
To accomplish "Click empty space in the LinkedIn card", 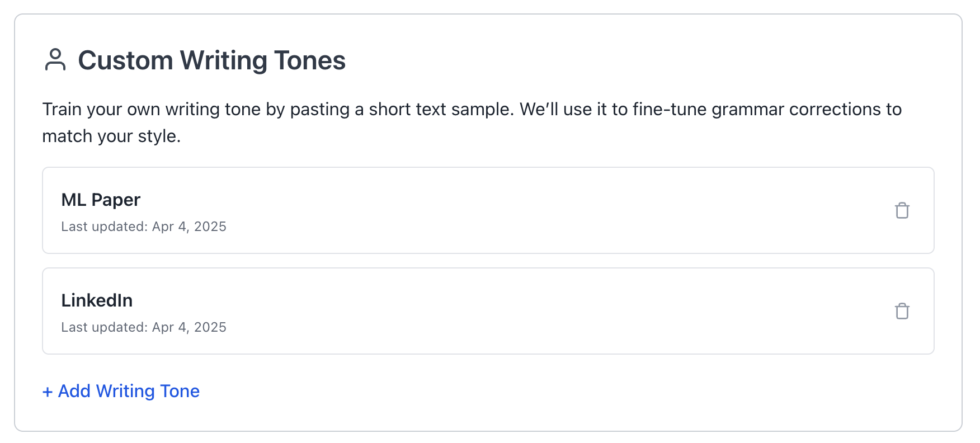I will click(503, 312).
